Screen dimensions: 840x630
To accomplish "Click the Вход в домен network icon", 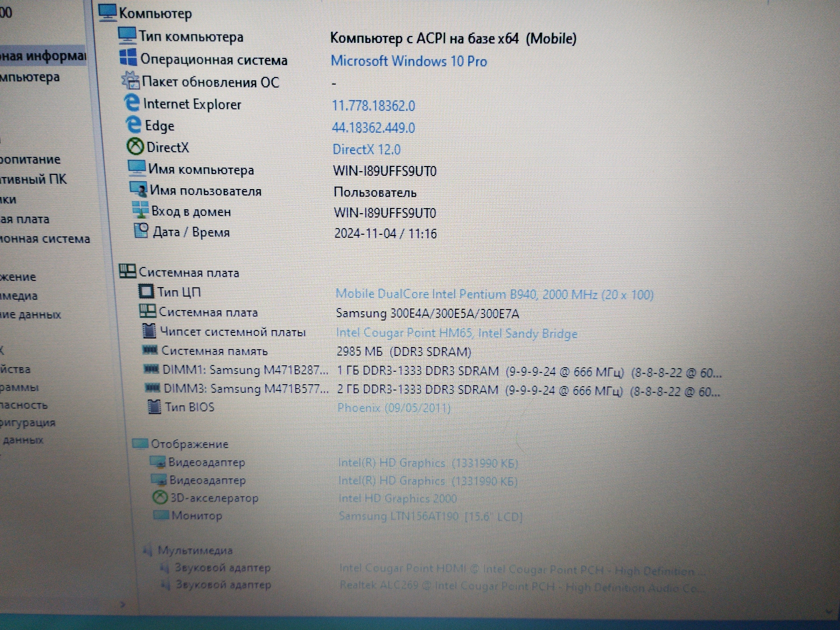I will point(140,210).
